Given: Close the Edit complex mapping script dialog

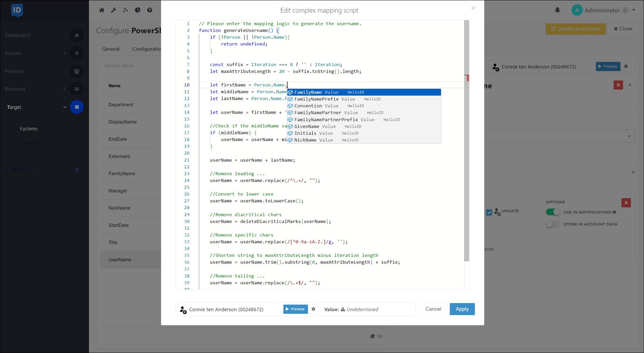Looking at the screenshot, I should 473,8.
